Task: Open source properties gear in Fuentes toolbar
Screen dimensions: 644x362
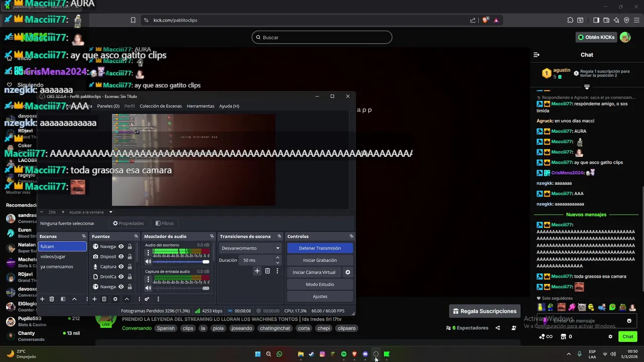Action: point(115,299)
